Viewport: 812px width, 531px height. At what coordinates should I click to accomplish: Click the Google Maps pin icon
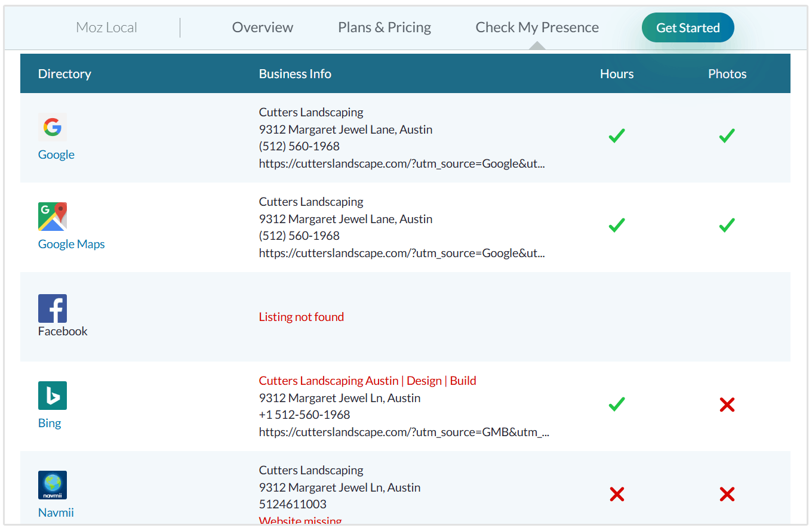(x=53, y=217)
